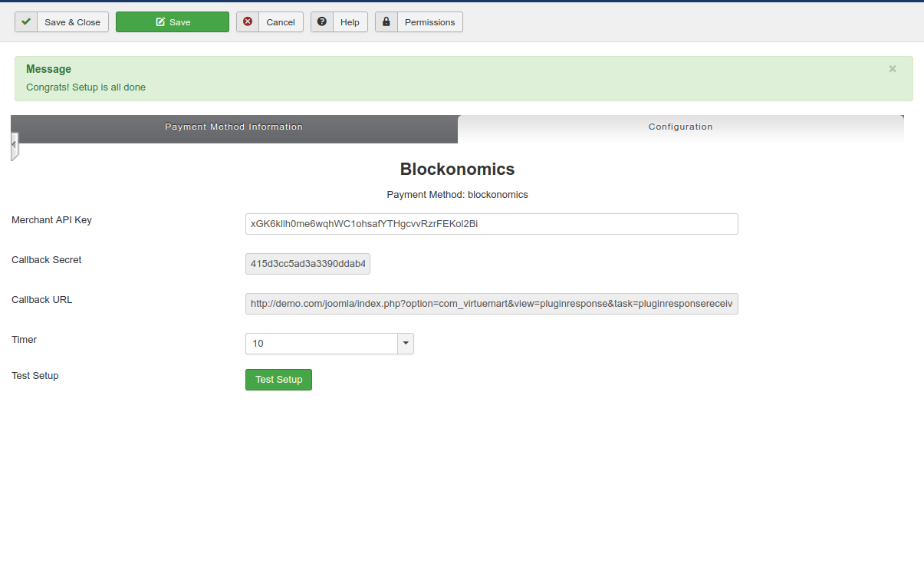Screen dimensions: 924x583
Task: Click the Message heading in alert
Action: tap(48, 69)
